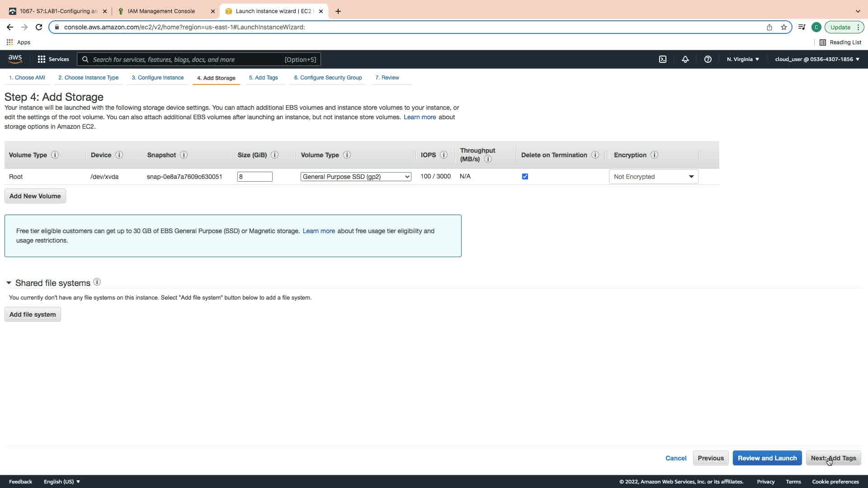Click the AWS support help icon
This screenshot has width=868, height=488.
(708, 59)
